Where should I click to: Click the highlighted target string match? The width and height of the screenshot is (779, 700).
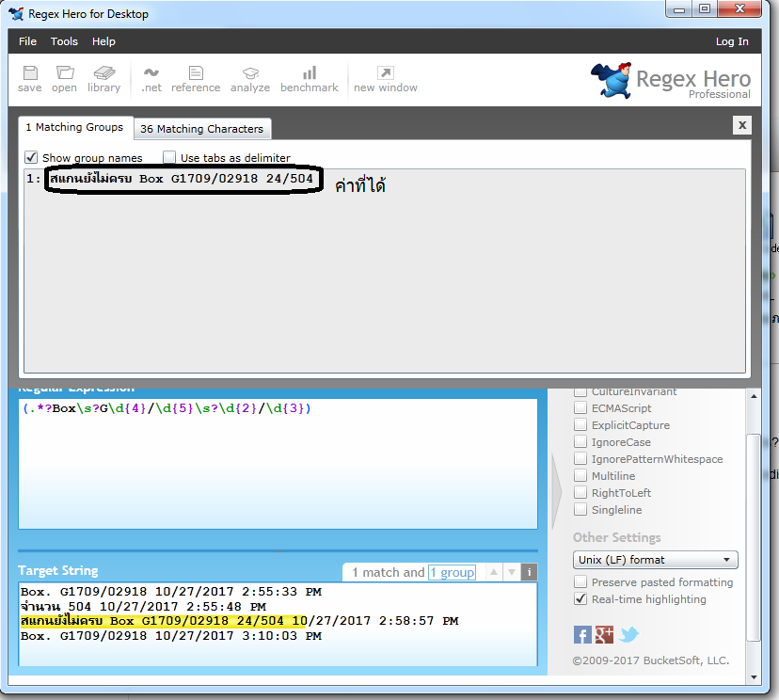point(163,621)
